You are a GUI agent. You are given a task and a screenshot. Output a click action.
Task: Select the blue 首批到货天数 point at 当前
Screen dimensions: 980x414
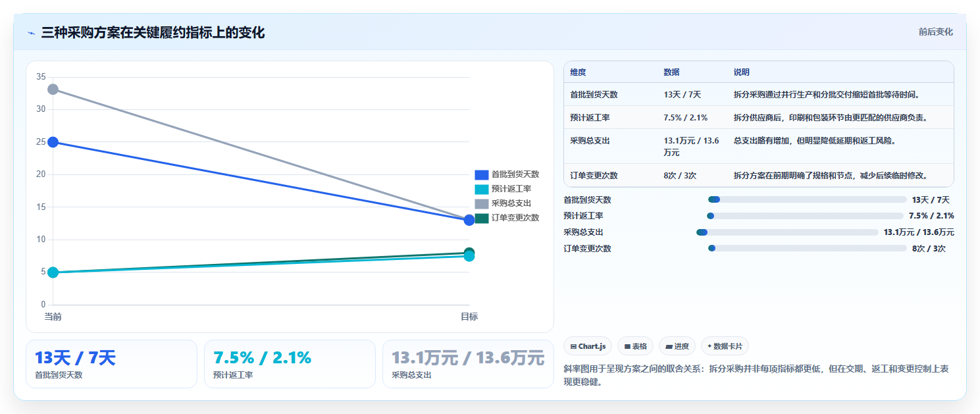coord(53,142)
